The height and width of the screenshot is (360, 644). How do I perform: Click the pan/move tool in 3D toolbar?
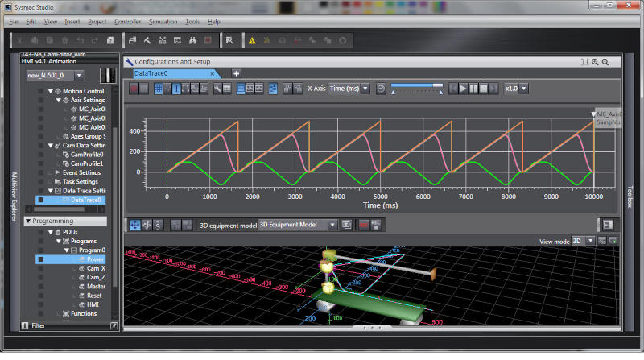click(134, 225)
